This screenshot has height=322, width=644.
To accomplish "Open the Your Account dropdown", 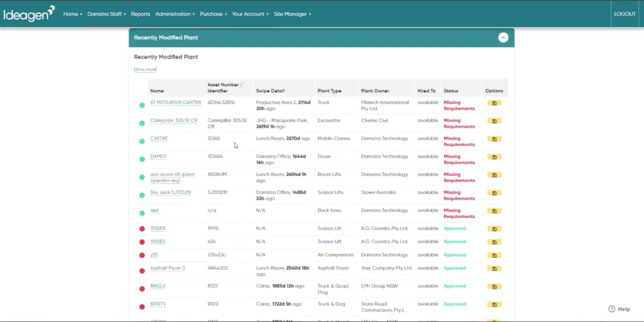I will pos(250,14).
